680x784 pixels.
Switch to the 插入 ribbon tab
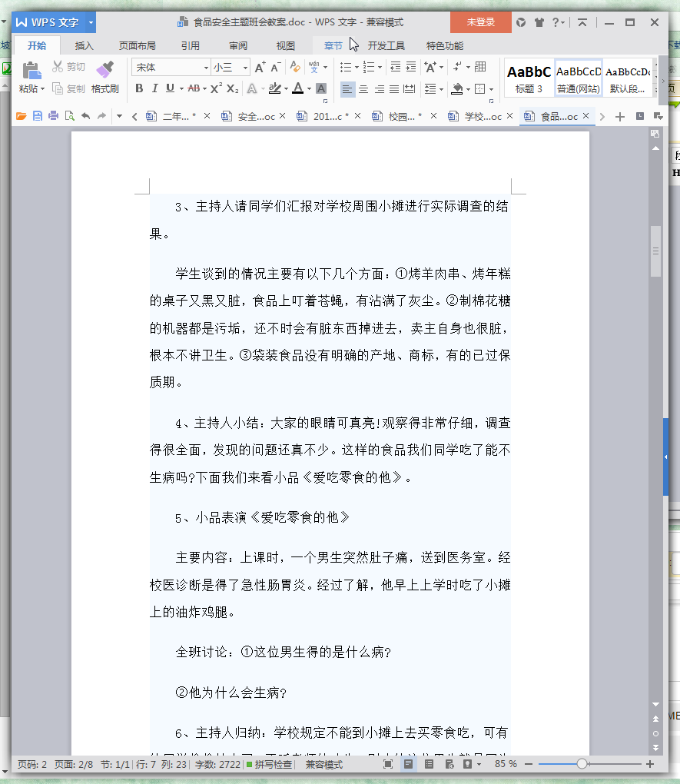[x=84, y=45]
